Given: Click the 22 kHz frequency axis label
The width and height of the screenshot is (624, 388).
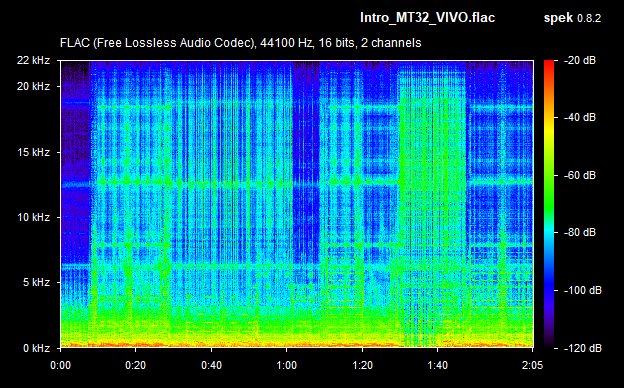Looking at the screenshot, I should pyautogui.click(x=33, y=60).
